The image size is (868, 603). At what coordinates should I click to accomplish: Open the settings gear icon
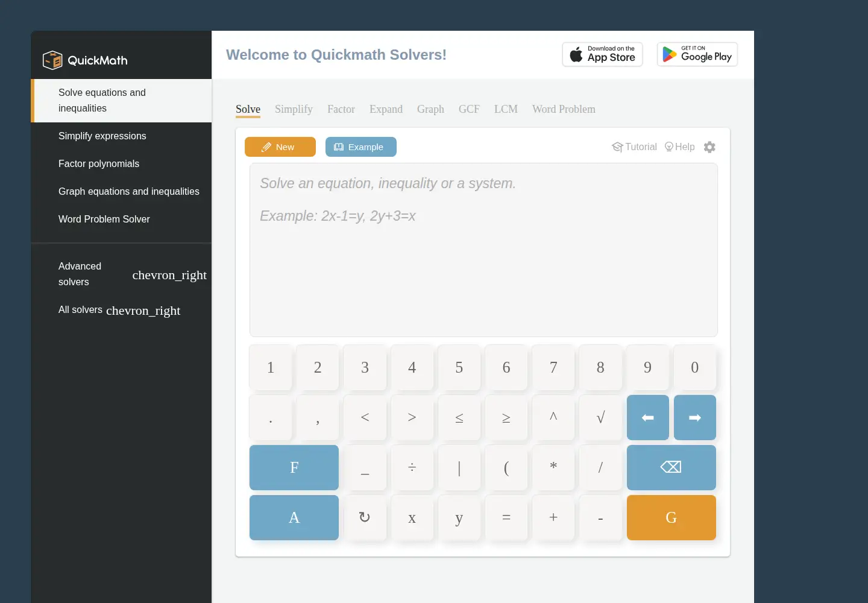709,147
